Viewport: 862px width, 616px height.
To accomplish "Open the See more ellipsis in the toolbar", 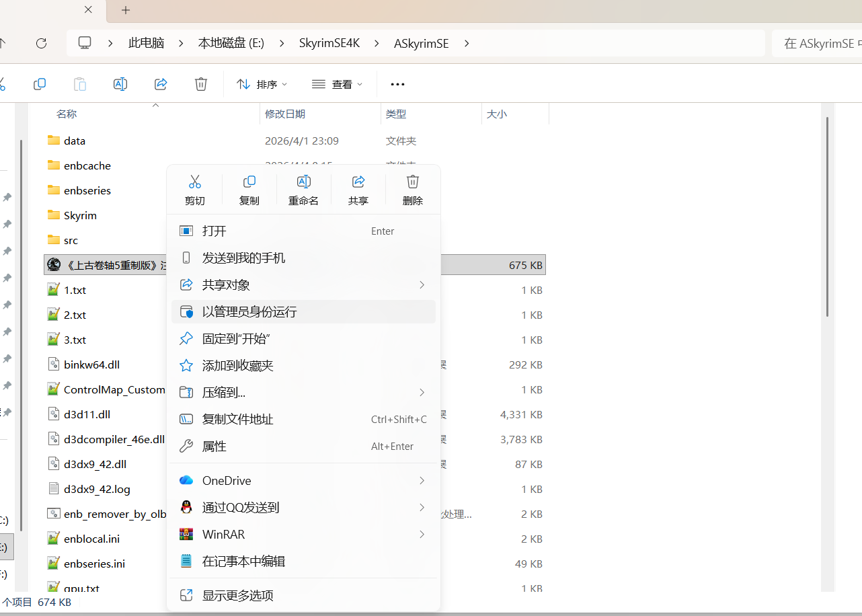I will (397, 84).
